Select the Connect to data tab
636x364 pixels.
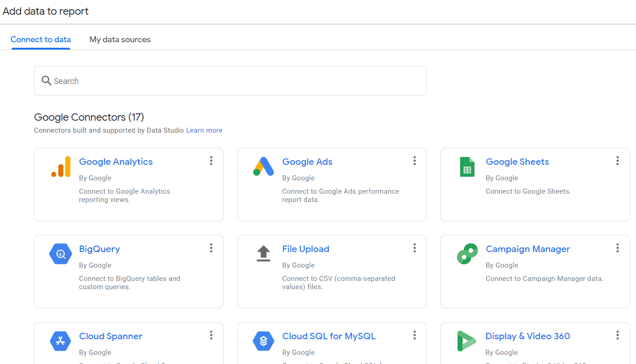click(40, 39)
